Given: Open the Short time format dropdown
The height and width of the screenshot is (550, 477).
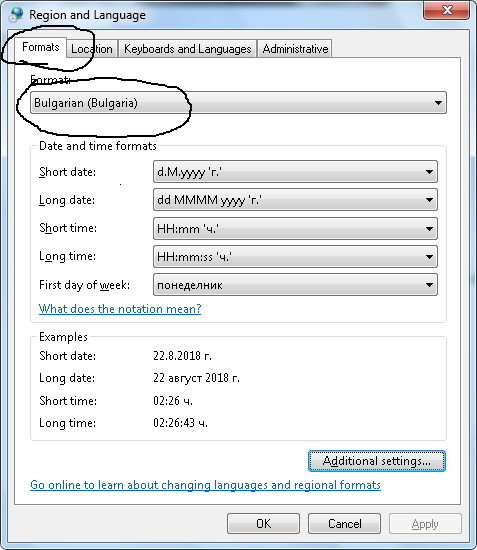Looking at the screenshot, I should coord(295,229).
